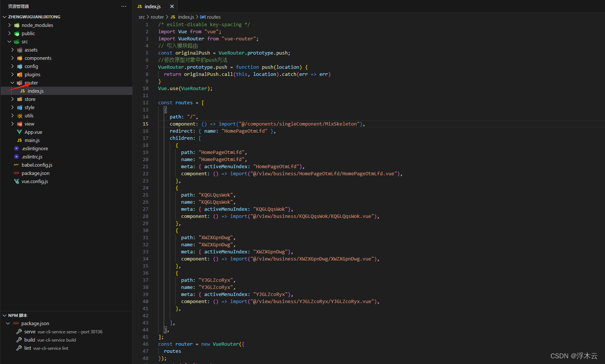Click 'index.js' breadcrumb segment
Screen dimensions: 605x364
pyautogui.click(x=186, y=17)
